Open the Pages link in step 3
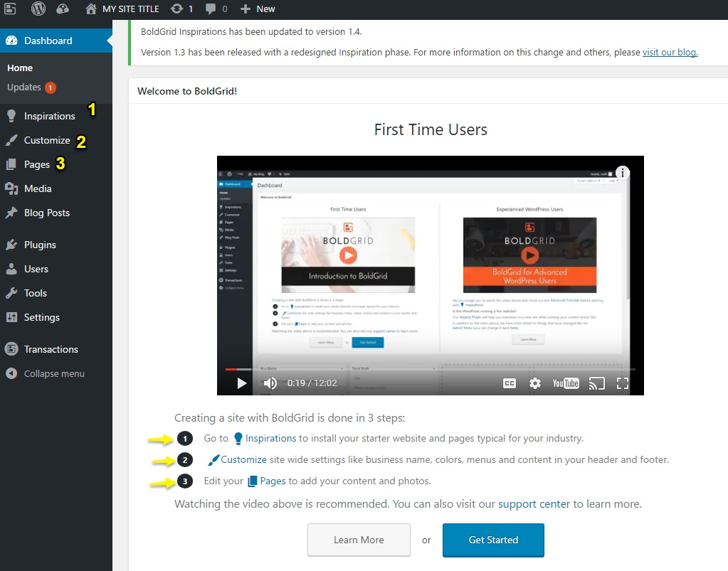This screenshot has width=728, height=571. pos(273,481)
